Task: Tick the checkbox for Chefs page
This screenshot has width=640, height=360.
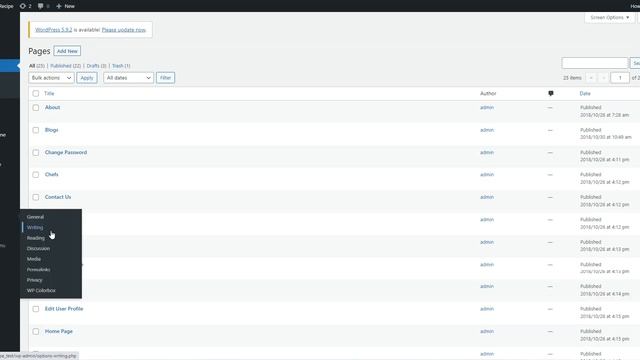Action: [x=36, y=175]
